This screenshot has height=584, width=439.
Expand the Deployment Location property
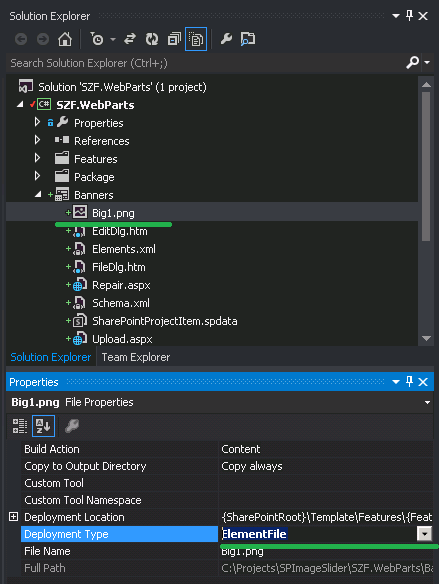pos(13,517)
